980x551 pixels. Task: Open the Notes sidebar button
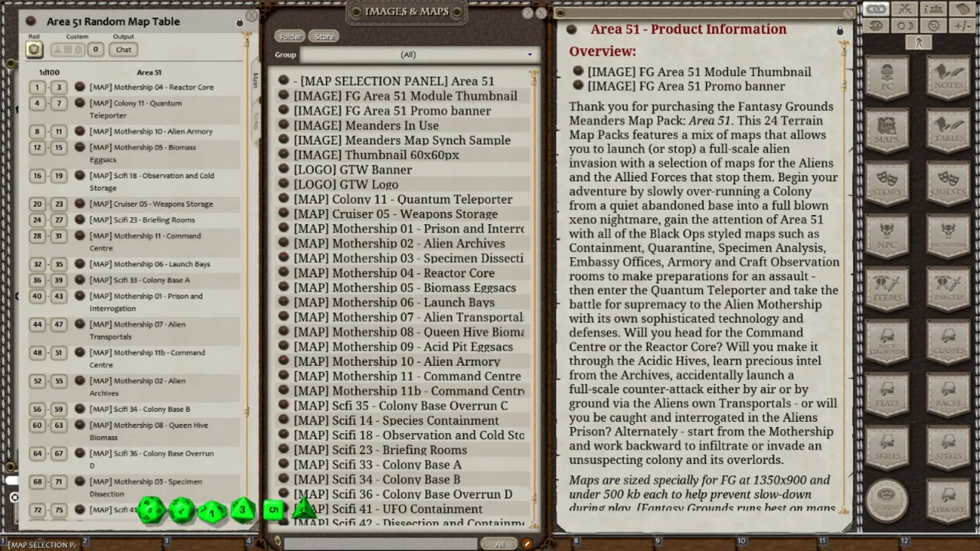[948, 77]
